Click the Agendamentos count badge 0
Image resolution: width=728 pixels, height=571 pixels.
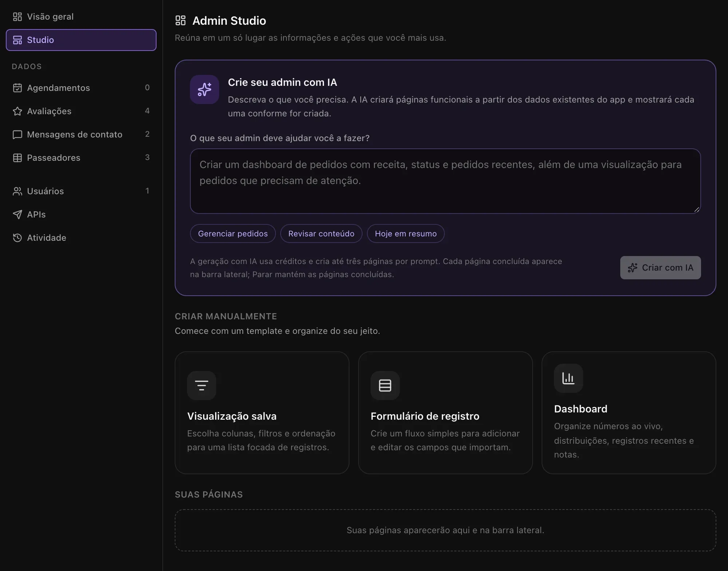(147, 88)
